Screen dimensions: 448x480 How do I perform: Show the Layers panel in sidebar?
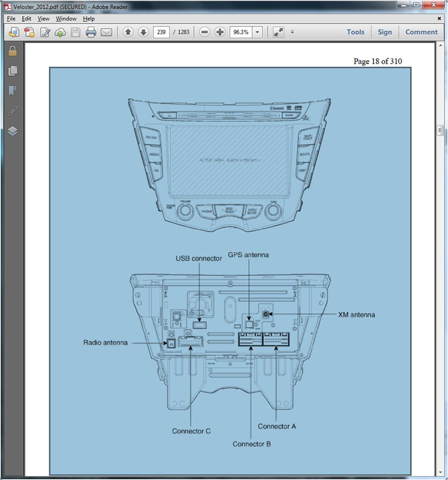13,131
